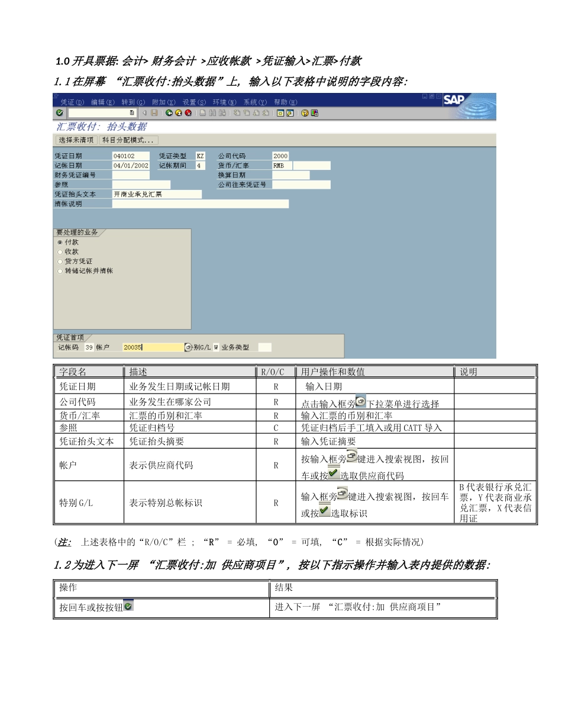The image size is (562, 728).
Task: Open the command field history dropdown
Action: [x=132, y=112]
